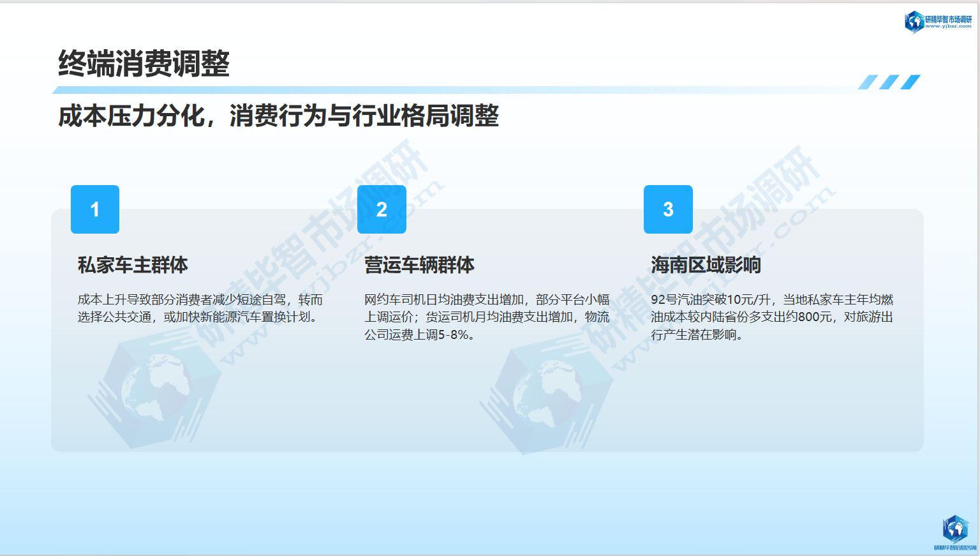
Task: Click the paragraph starting 网约车司机日均油费
Action: pyautogui.click(x=487, y=317)
